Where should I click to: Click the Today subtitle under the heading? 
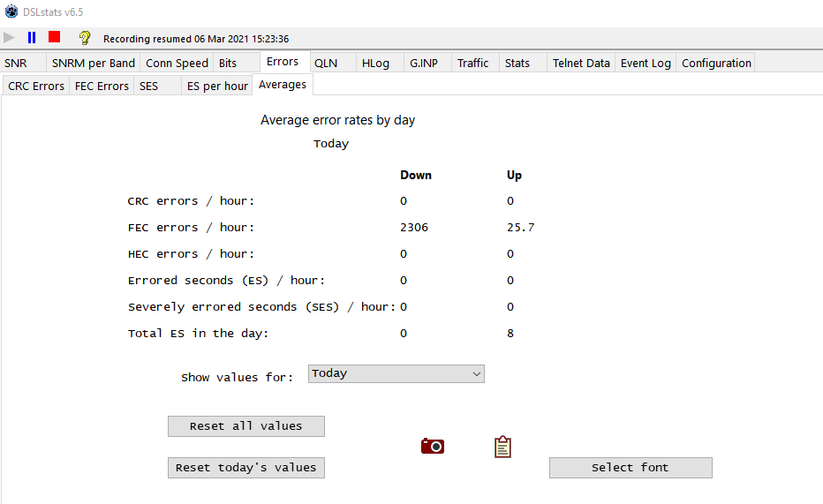point(331,144)
